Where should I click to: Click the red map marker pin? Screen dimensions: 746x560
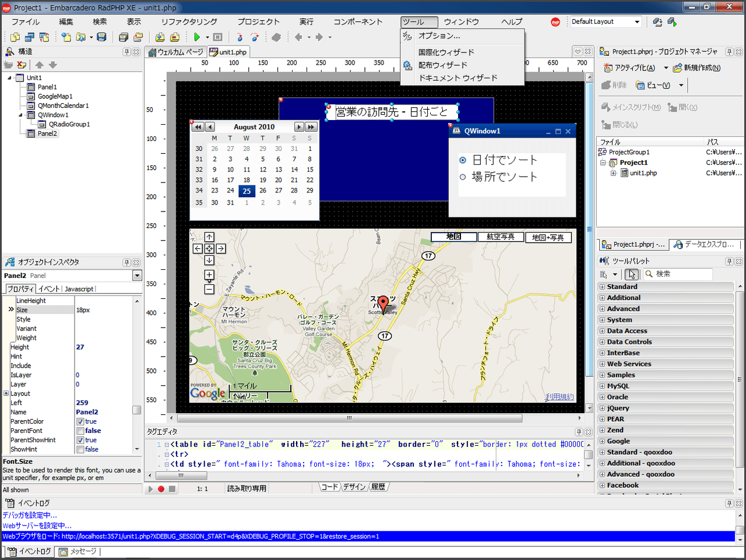point(383,304)
